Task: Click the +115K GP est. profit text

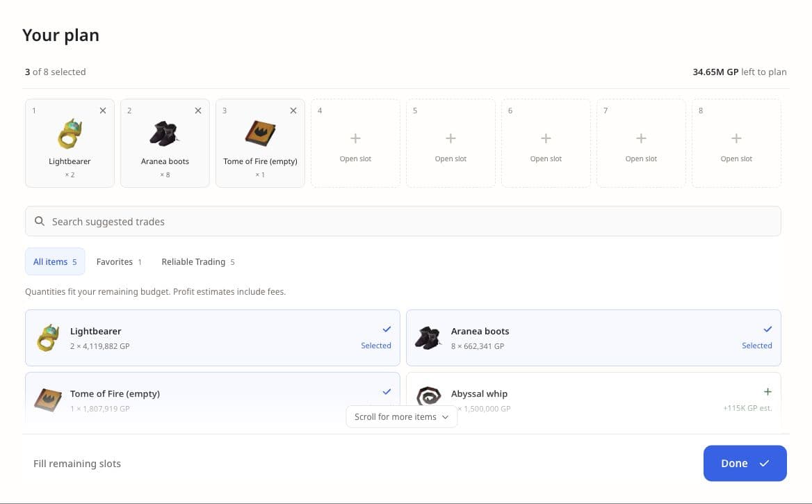Action: (747, 408)
